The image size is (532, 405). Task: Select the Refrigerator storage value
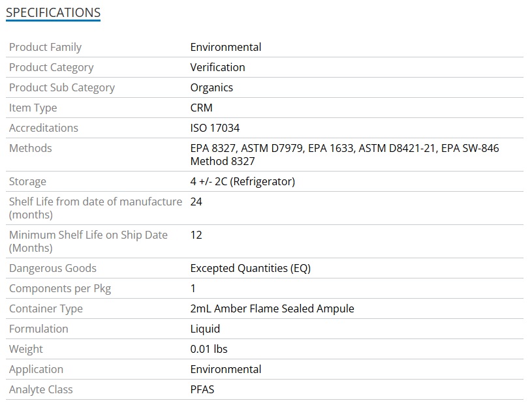point(242,181)
